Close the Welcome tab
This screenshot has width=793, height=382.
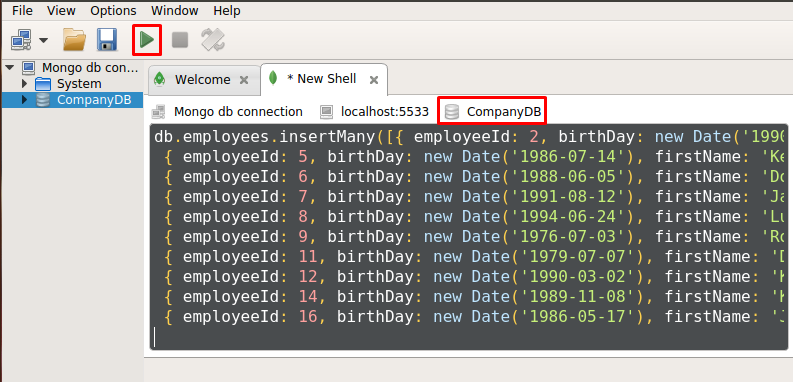coord(243,80)
